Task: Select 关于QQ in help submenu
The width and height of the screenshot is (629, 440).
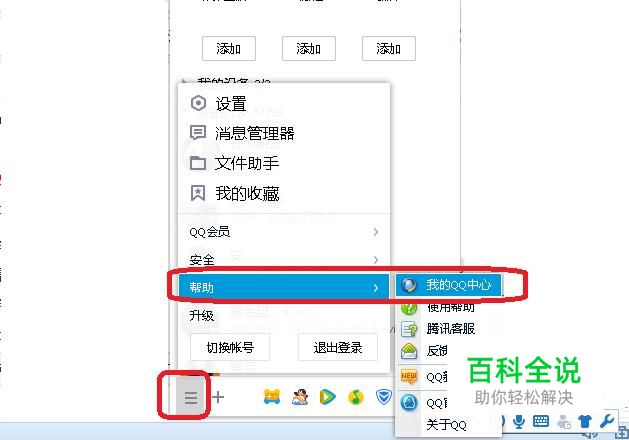Action: click(x=446, y=425)
